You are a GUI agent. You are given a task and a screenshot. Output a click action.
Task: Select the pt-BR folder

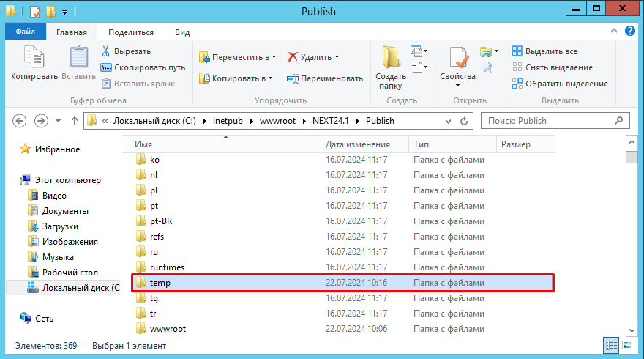154,221
